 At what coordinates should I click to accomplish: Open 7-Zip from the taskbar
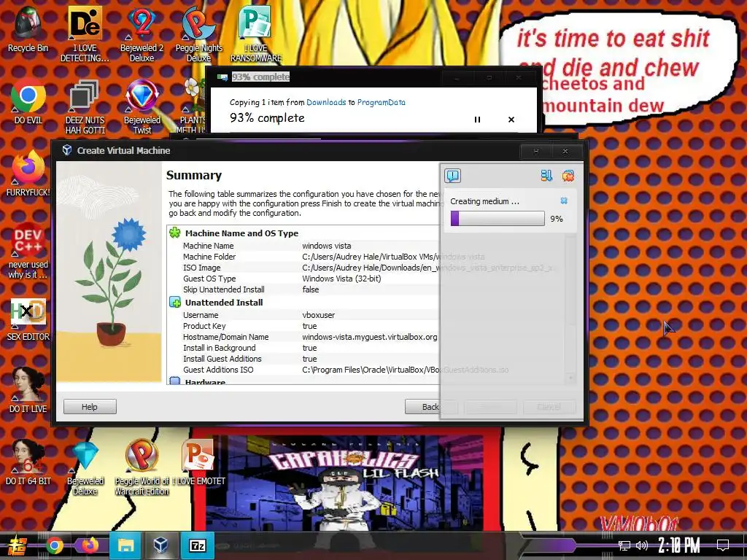(x=197, y=545)
